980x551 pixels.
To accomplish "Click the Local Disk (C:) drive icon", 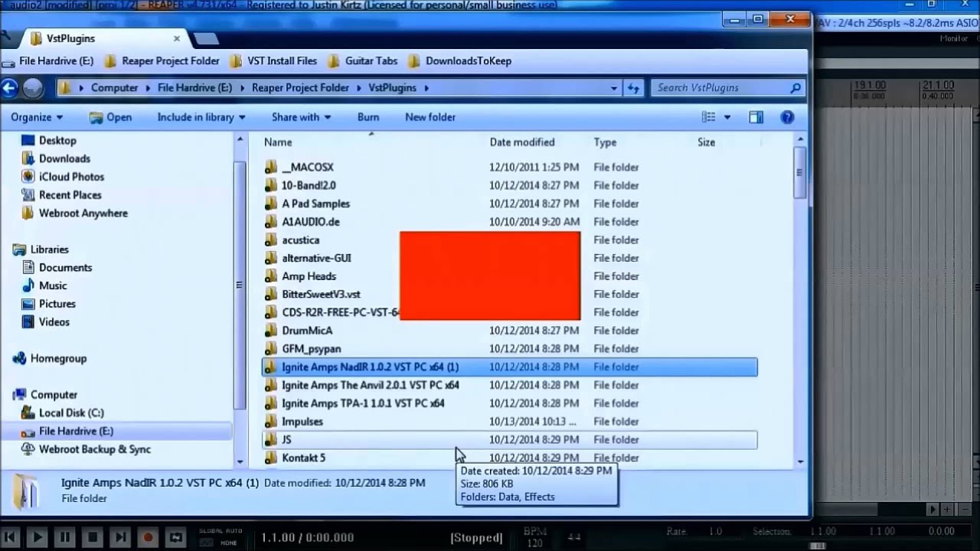I will (28, 412).
